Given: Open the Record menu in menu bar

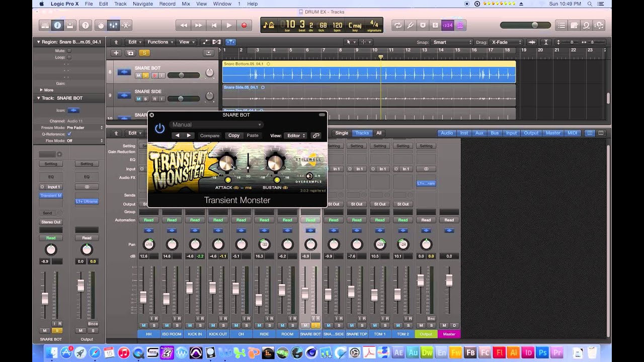Looking at the screenshot, I should pos(167,4).
